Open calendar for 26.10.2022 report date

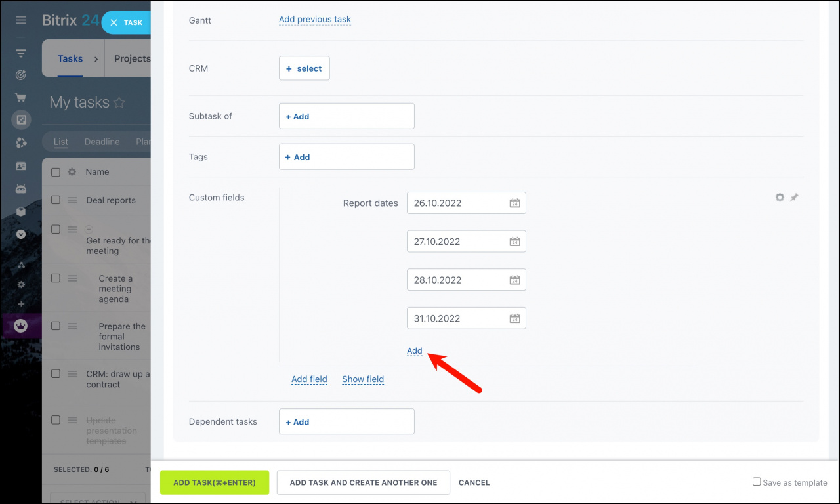515,203
